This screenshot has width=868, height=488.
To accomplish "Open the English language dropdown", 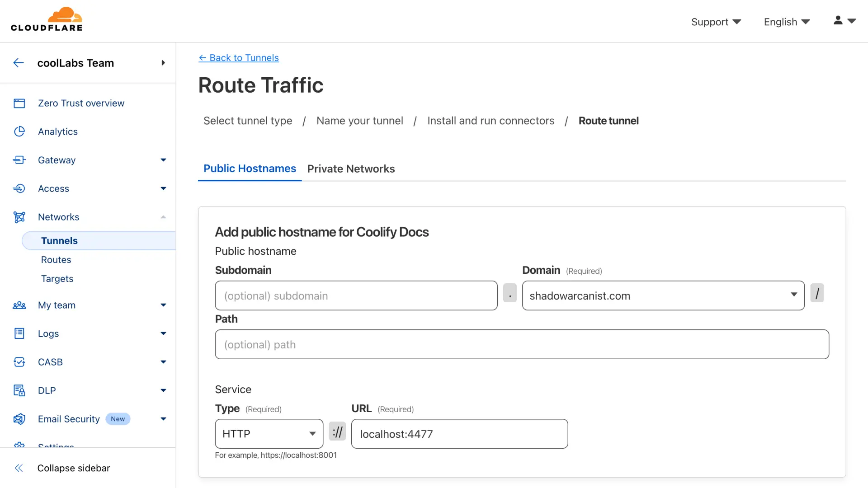I will click(x=787, y=22).
